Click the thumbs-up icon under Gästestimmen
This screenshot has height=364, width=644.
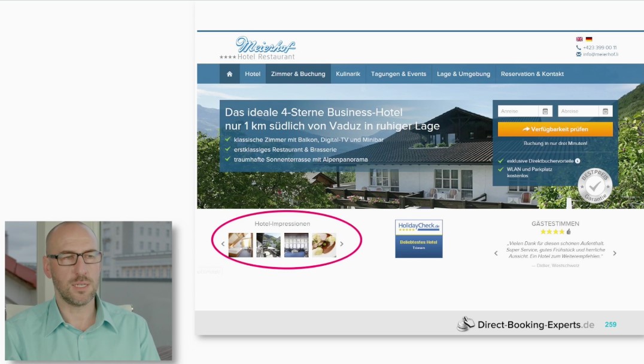[569, 232]
